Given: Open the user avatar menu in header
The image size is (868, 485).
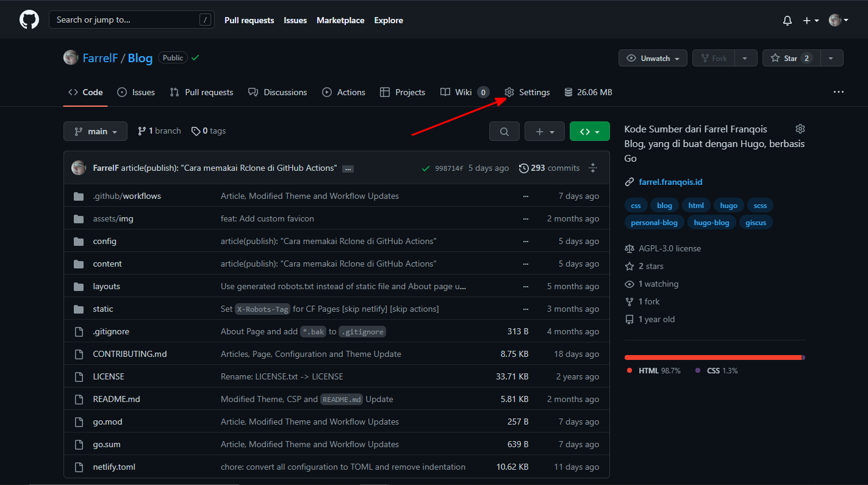Looking at the screenshot, I should tap(839, 20).
